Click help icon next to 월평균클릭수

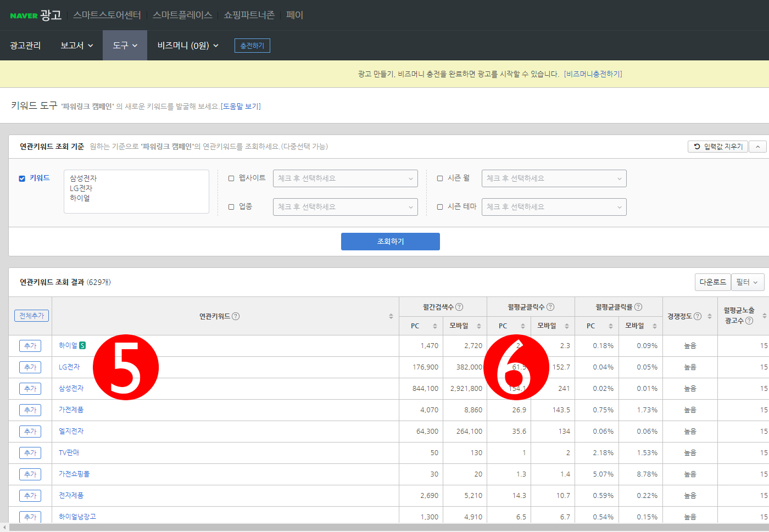click(550, 307)
